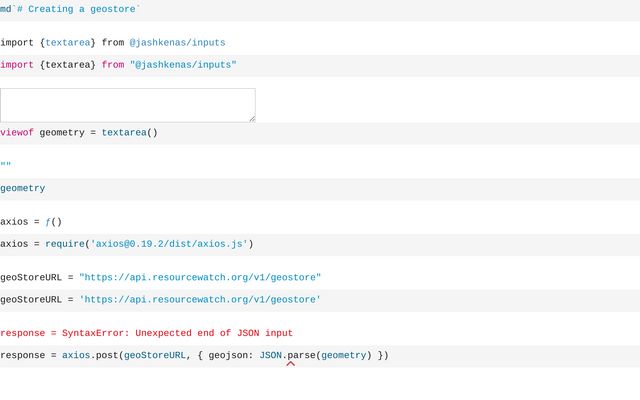The image size is (640, 400).
Task: Click the geoStoreURL output value in double quotes
Action: click(x=200, y=277)
